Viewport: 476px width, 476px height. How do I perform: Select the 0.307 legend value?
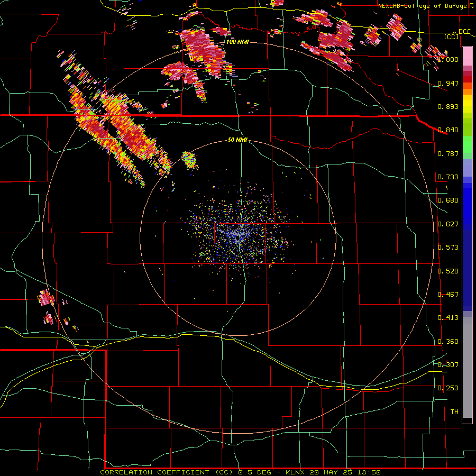click(x=448, y=364)
